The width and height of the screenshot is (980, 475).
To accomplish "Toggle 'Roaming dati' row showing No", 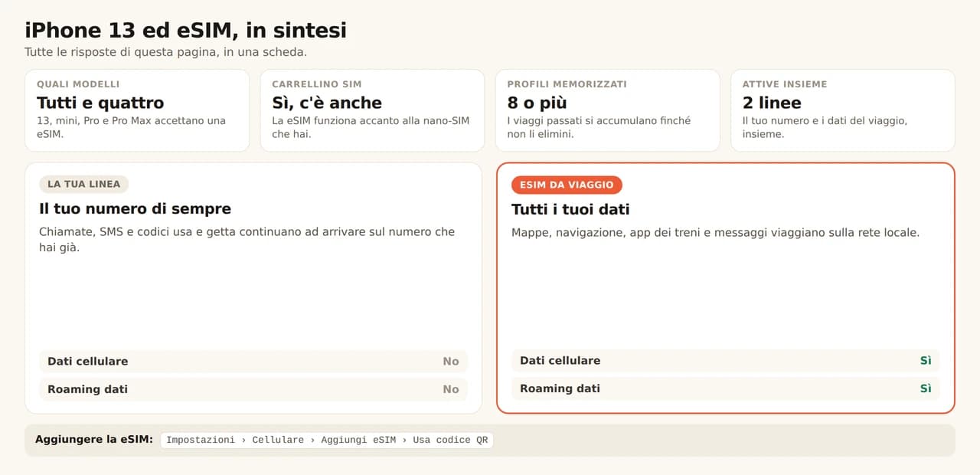I will click(x=253, y=389).
